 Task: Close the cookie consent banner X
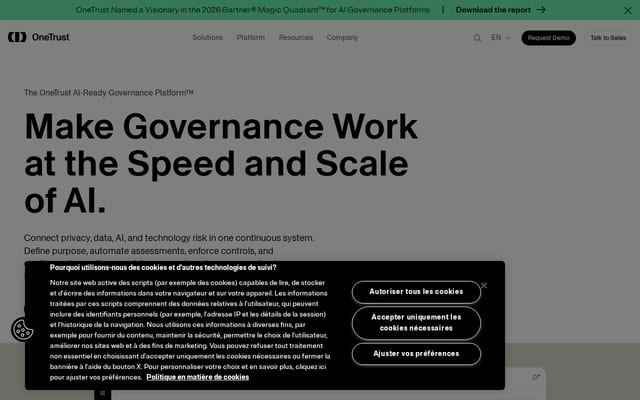(x=484, y=285)
